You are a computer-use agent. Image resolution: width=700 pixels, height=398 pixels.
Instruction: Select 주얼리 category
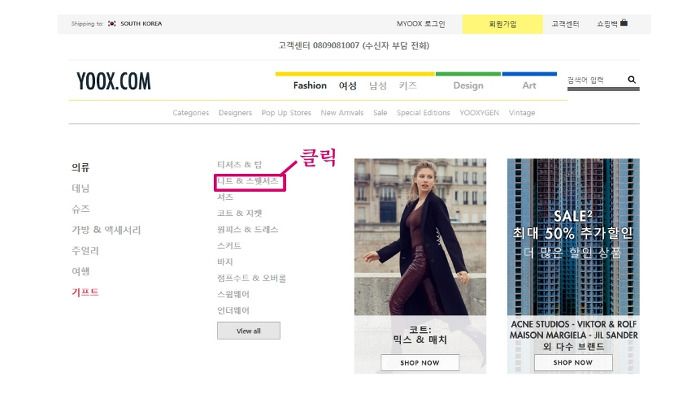click(x=85, y=251)
